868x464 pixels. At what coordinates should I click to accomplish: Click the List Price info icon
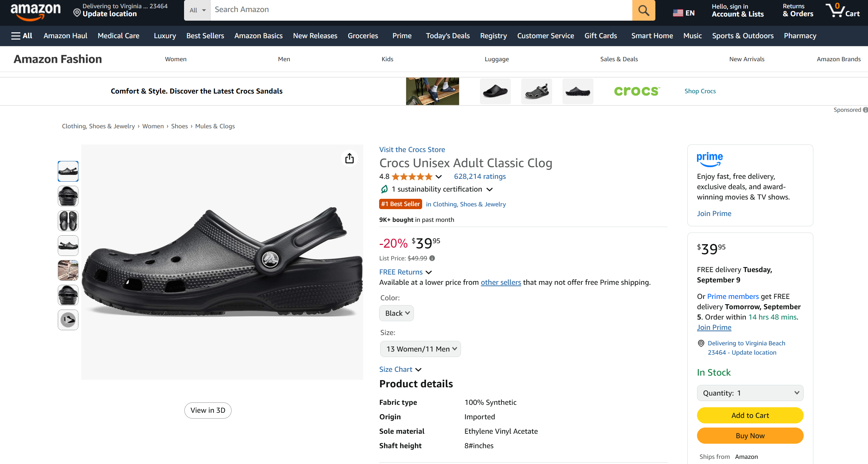click(x=432, y=258)
